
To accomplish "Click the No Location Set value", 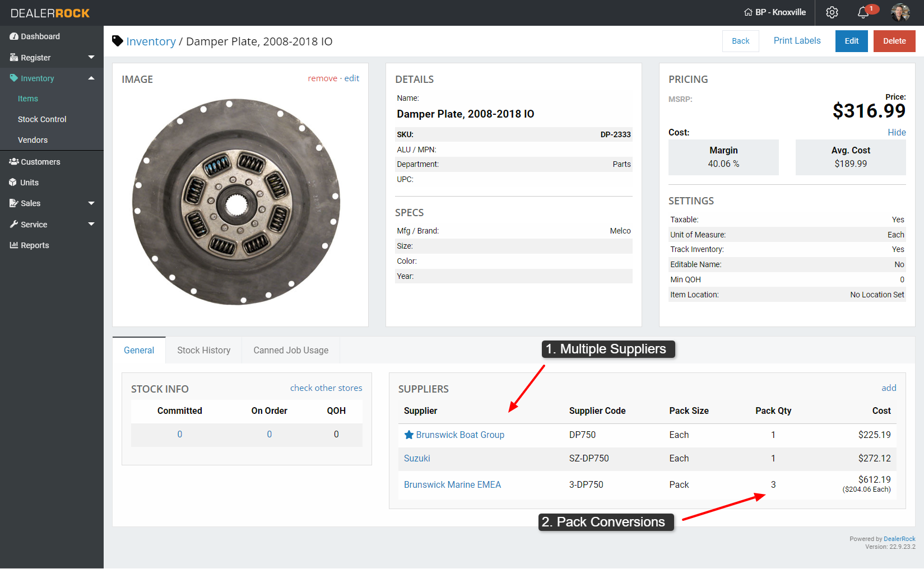I will pyautogui.click(x=877, y=295).
